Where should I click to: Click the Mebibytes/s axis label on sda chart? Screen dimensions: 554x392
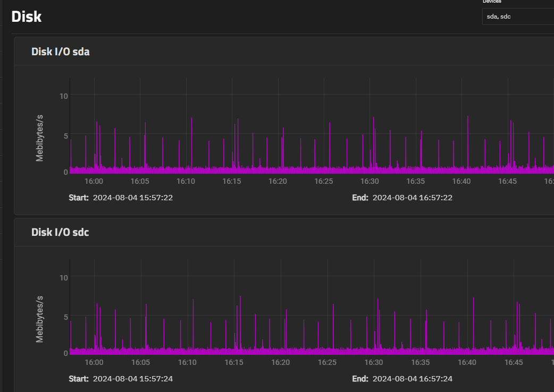click(39, 138)
